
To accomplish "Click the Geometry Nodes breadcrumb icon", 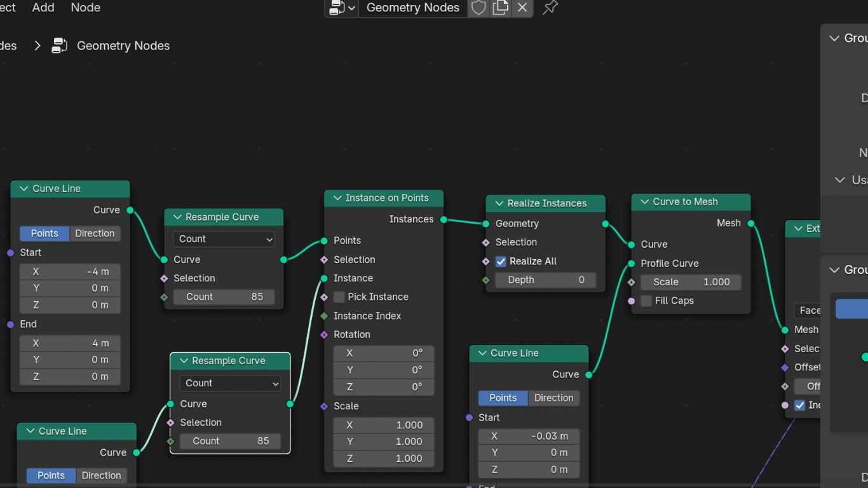I will 60,46.
